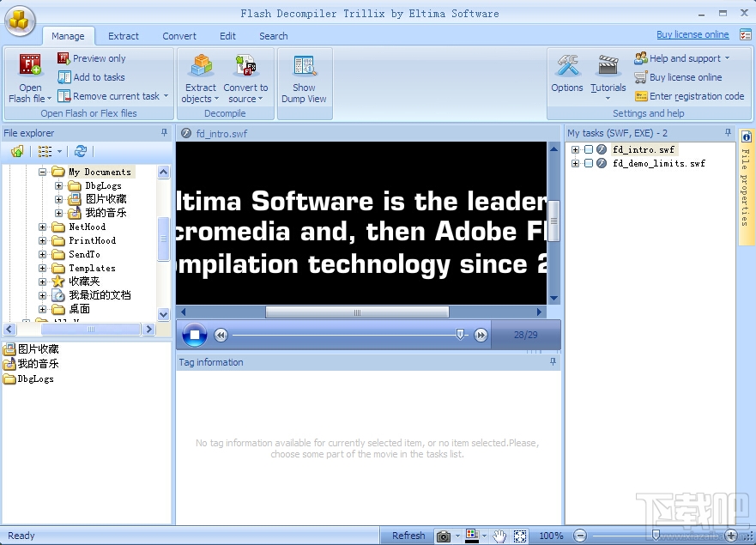Click the fit-to-window icon in status bar

click(x=520, y=536)
